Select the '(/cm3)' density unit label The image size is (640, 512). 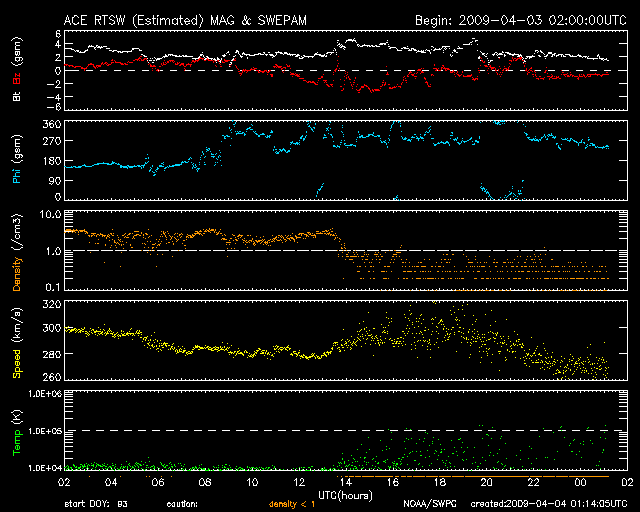coord(17,232)
